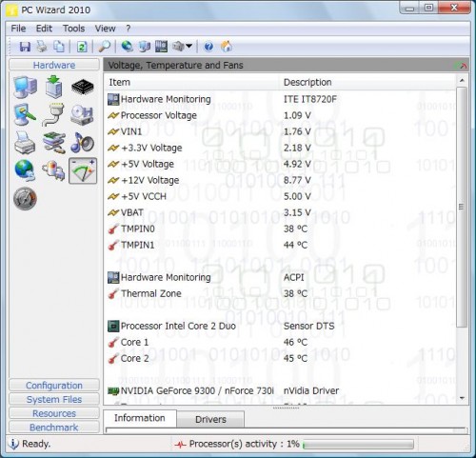Viewport: 476px width, 458px height.
Task: Open the blue Help question mark icon
Action: (208, 47)
